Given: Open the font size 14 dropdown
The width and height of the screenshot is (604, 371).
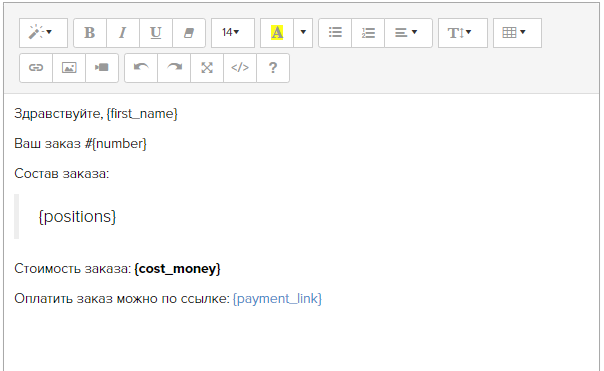Looking at the screenshot, I should point(233,33).
